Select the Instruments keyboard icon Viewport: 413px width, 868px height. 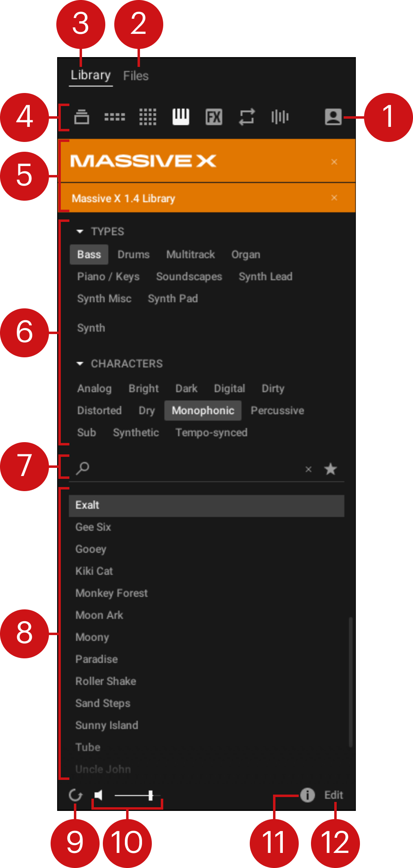click(181, 117)
